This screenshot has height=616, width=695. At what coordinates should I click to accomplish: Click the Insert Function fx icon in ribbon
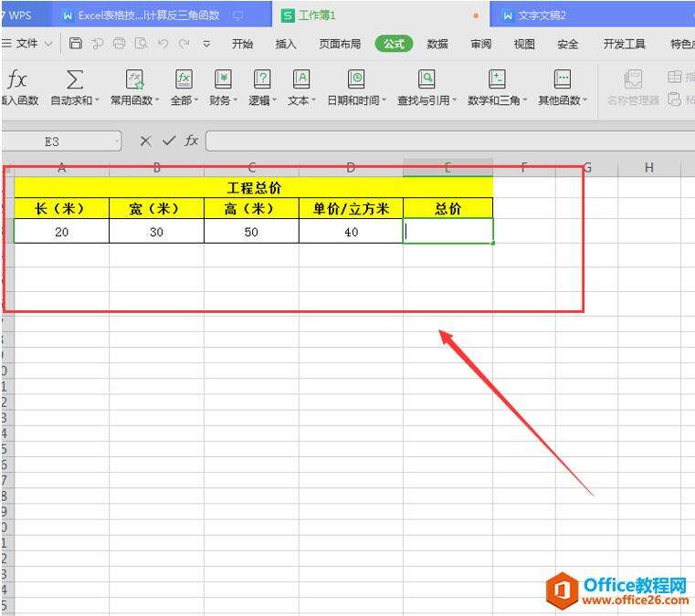17,79
